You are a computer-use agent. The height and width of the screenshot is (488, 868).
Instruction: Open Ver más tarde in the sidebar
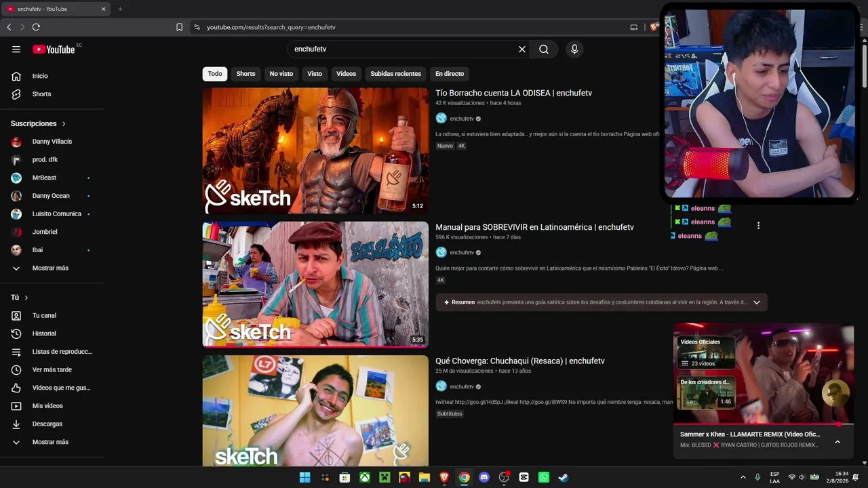pos(52,369)
